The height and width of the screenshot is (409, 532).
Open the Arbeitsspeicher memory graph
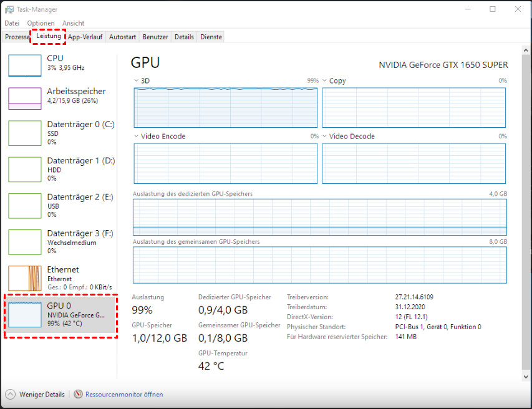[x=24, y=98]
